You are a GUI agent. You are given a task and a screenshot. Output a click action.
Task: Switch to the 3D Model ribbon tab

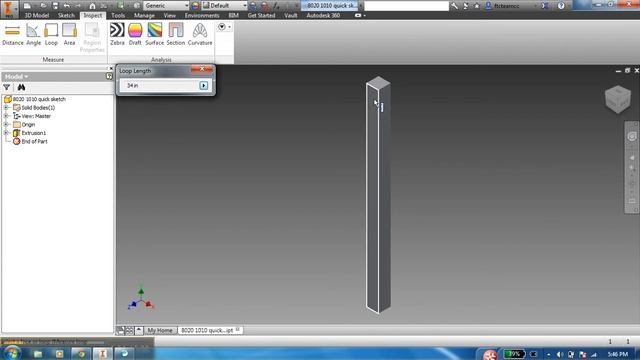pyautogui.click(x=37, y=16)
